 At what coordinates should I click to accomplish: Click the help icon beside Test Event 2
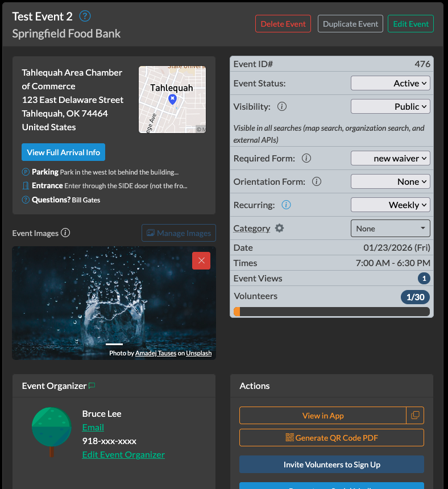tap(85, 16)
